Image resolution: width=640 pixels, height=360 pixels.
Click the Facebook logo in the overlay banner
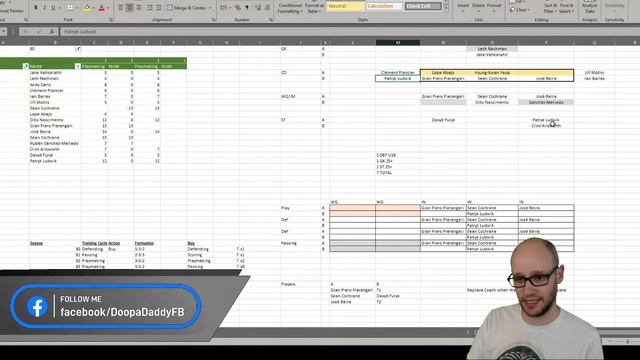37,307
